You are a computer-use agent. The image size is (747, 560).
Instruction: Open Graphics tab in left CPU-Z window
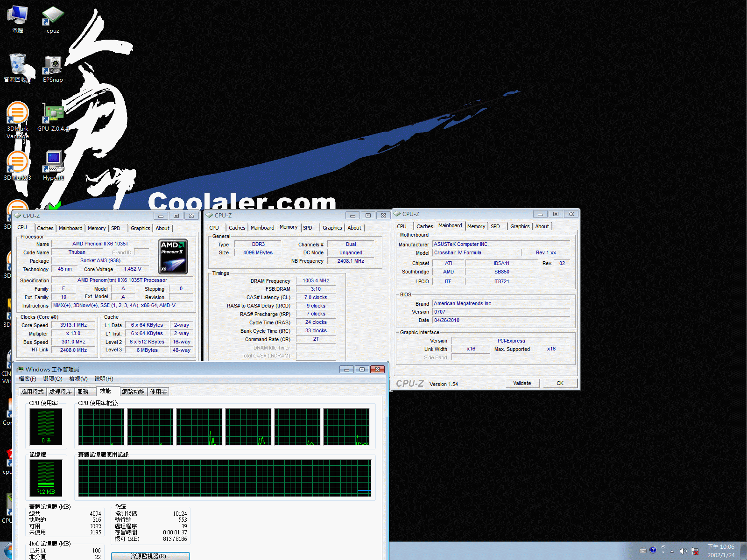[x=141, y=228]
